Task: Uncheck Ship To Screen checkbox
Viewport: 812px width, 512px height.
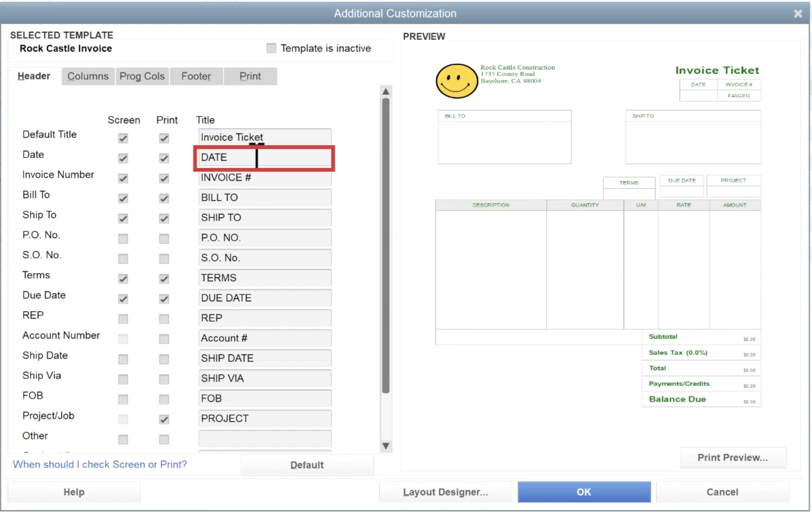Action: [123, 218]
